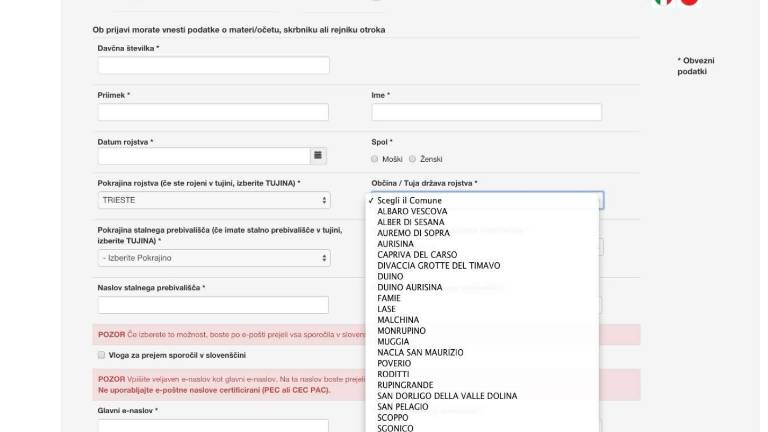The width and height of the screenshot is (768, 432).
Task: Open the calendar picker for Datum rojstva
Action: coord(318,156)
